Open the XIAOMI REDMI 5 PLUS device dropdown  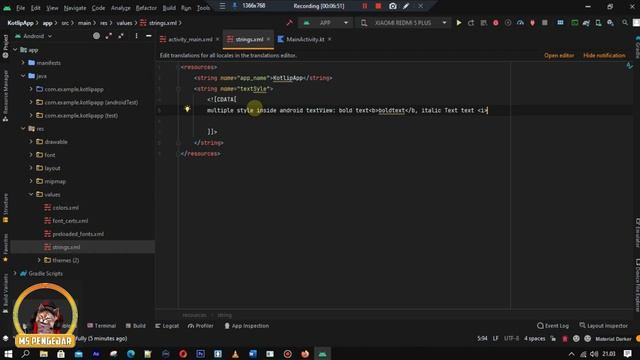(x=403, y=23)
